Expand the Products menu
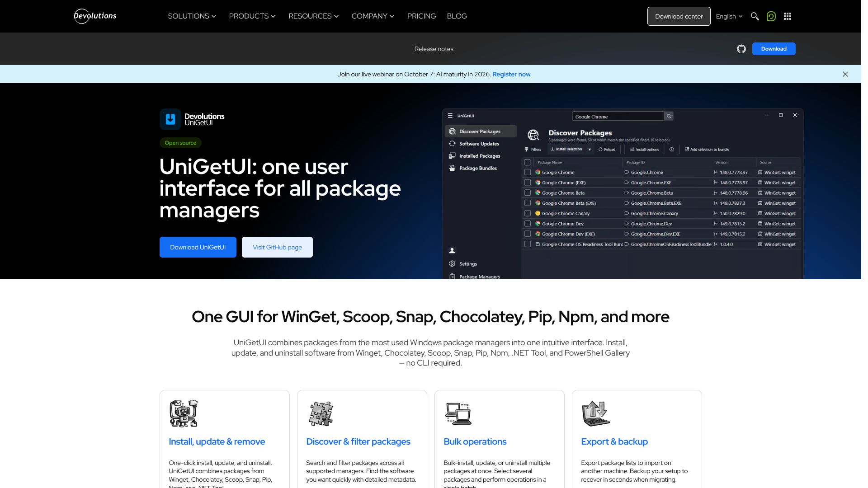The image size is (868, 488). [x=252, y=16]
